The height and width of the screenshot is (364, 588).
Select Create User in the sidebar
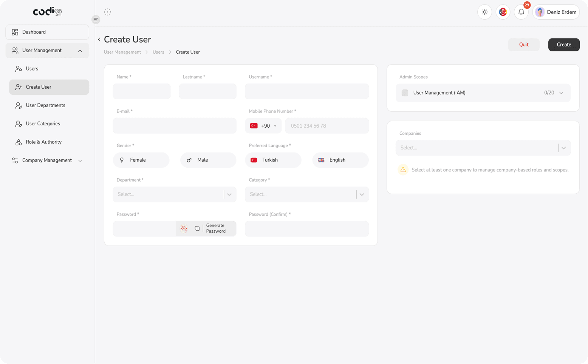[x=49, y=87]
